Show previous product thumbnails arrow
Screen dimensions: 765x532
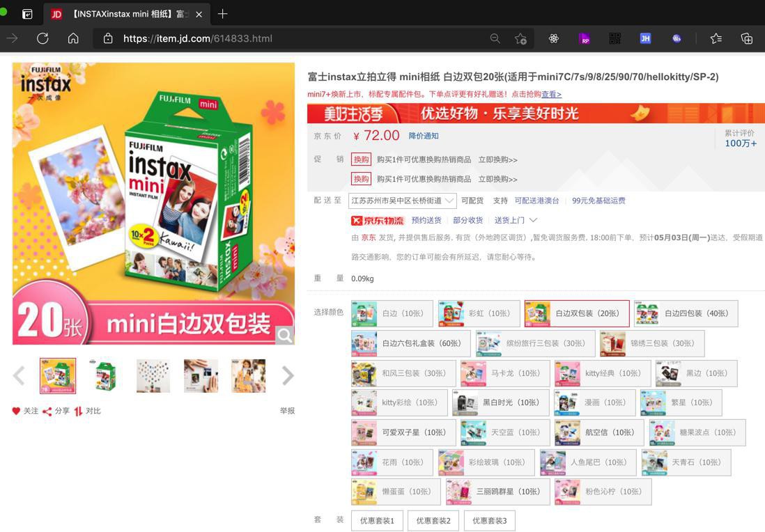(19, 376)
